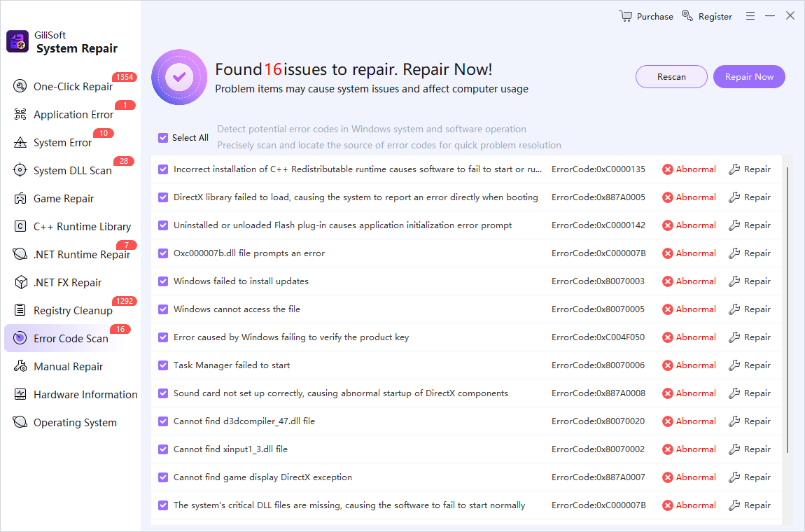Click the purple checkmark status circle
Viewport: 805px width, 532px height.
[x=179, y=77]
